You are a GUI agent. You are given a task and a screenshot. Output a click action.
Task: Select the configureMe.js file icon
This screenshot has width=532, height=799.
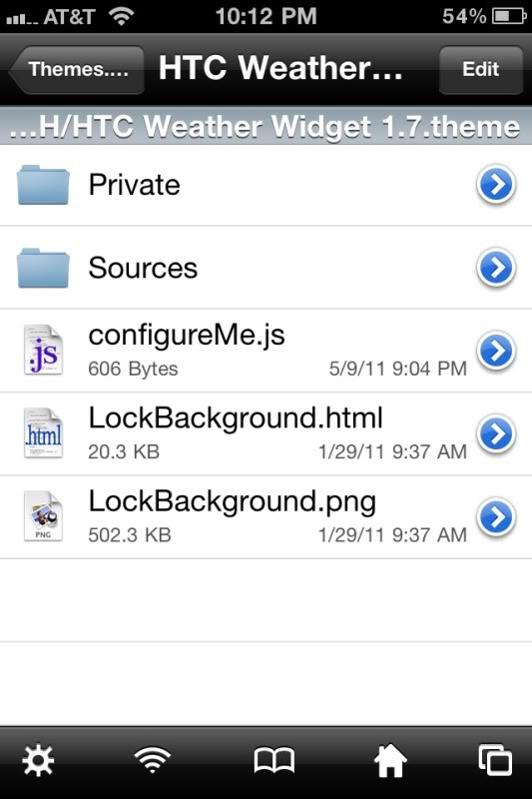point(43,351)
